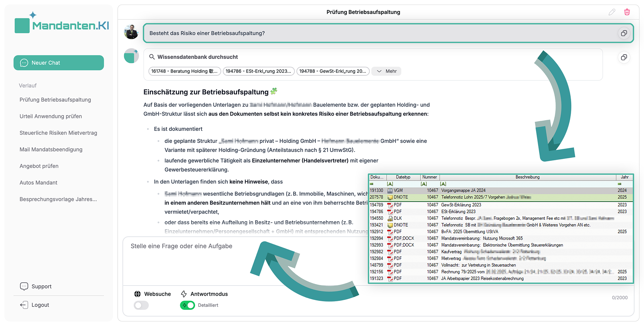The image size is (644, 326).
Task: Expand 'Mehr' to show additional sources
Action: [386, 71]
